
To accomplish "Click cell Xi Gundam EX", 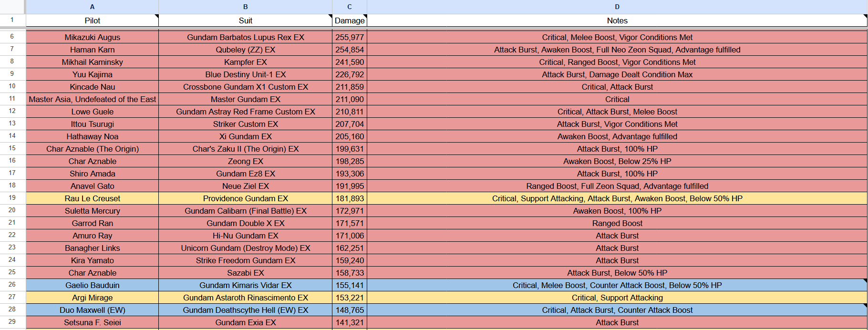I will click(x=245, y=136).
